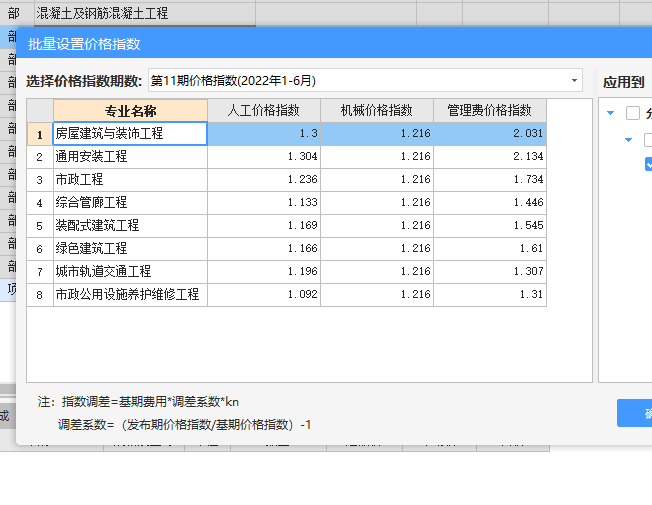Select the 房屋建筑与装饰工程 cell

131,134
